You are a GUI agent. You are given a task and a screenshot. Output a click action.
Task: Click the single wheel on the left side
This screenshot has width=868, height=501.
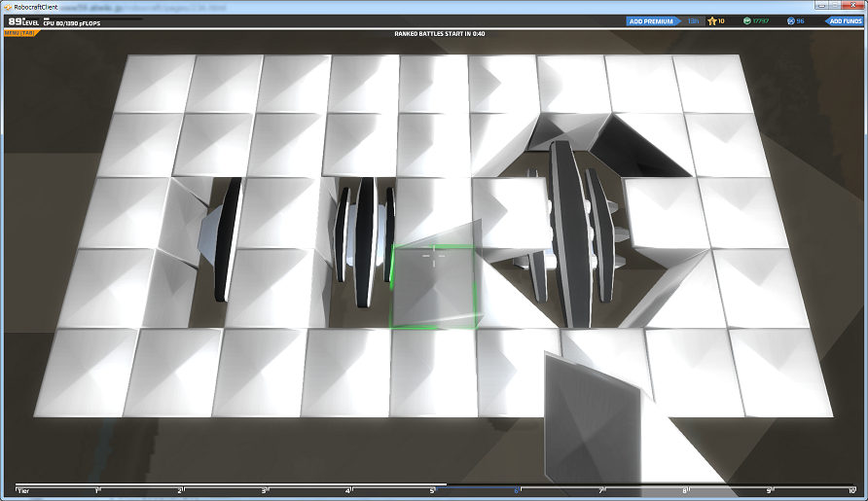pos(224,239)
